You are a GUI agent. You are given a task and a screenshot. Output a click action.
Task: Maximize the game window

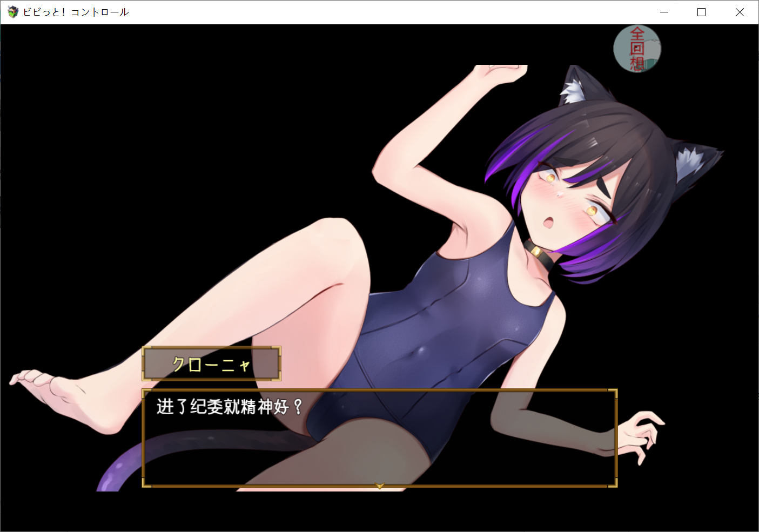[x=701, y=12]
